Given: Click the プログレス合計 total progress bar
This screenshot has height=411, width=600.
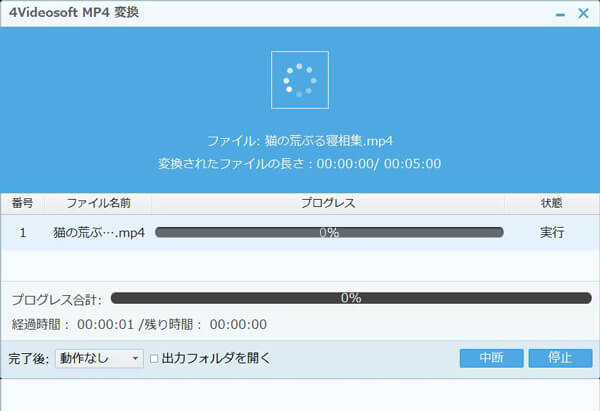Looking at the screenshot, I should (x=350, y=298).
